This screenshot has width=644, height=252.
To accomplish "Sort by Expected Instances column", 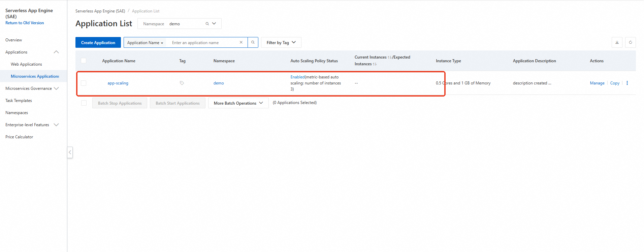I will click(375, 64).
